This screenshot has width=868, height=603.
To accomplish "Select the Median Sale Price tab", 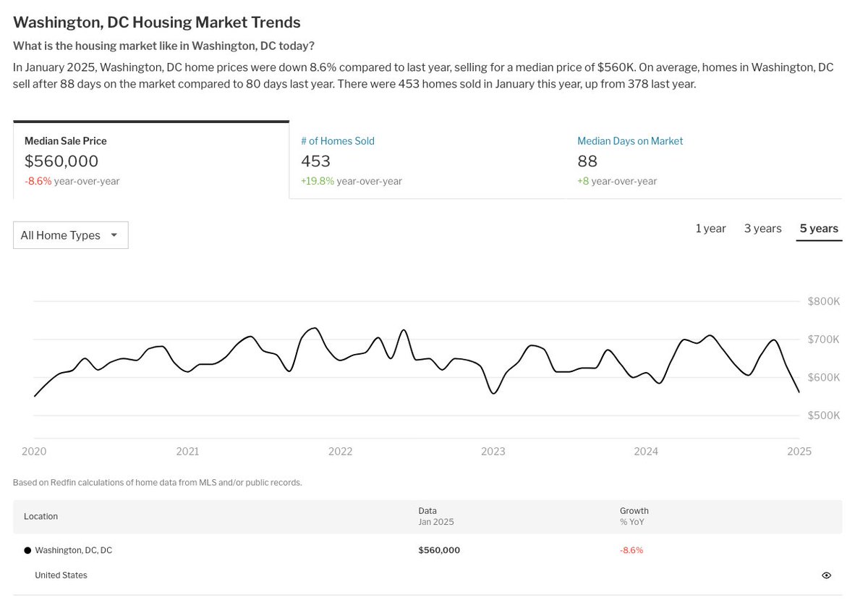I will pyautogui.click(x=150, y=160).
